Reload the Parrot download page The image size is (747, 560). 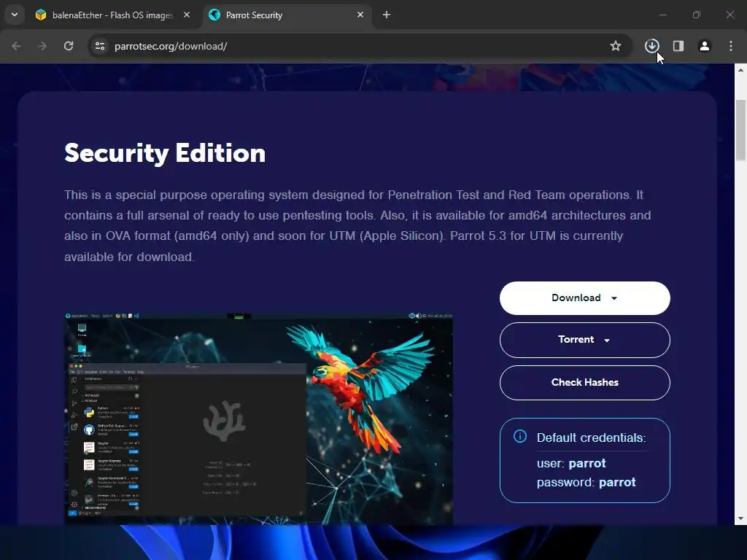click(x=69, y=46)
